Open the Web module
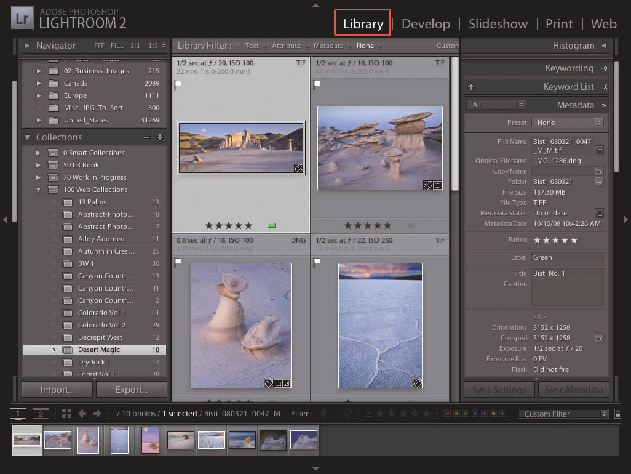 point(603,24)
